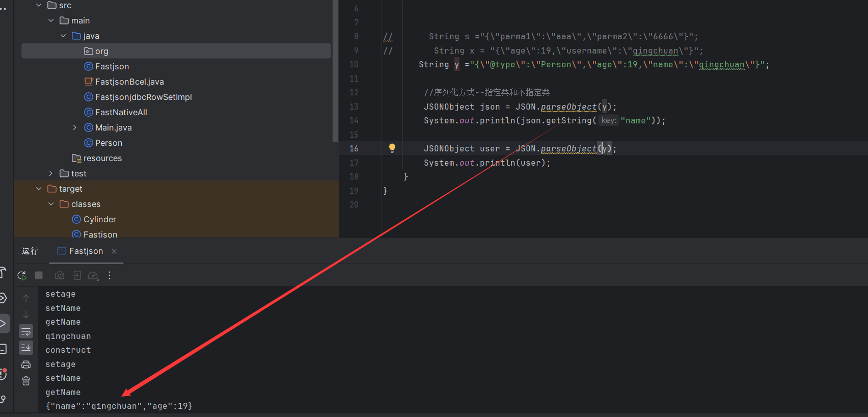868x417 pixels.
Task: Collapse the src folder
Action: (39, 5)
